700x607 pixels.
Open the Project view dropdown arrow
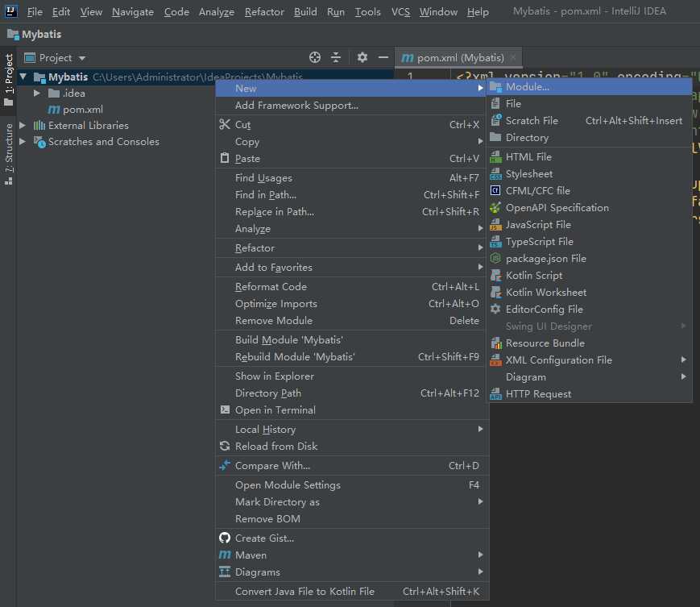coord(81,58)
